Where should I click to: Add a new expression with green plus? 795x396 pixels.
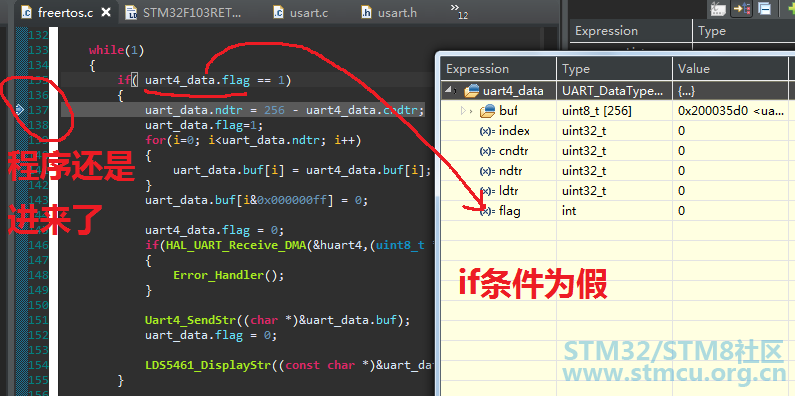point(790,9)
